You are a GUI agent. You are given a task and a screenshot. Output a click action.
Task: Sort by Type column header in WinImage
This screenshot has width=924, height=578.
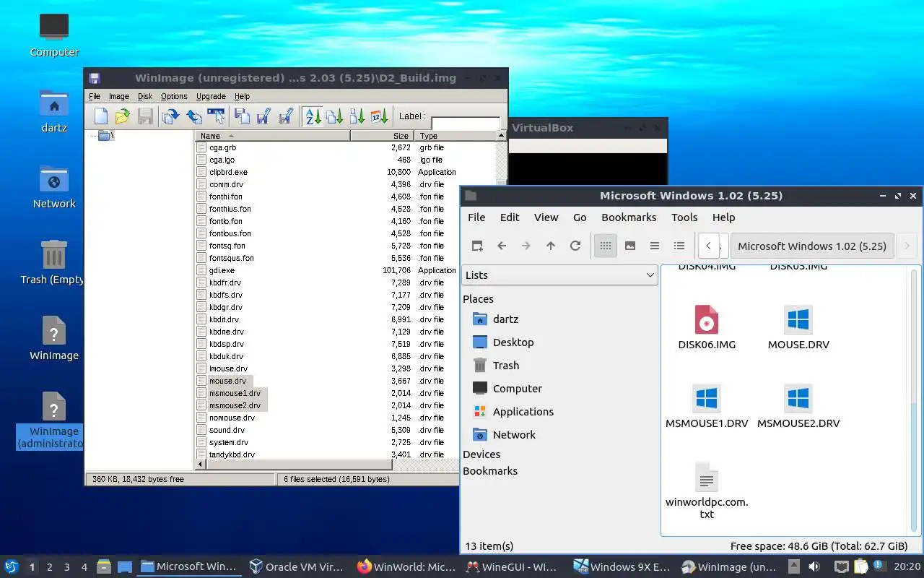click(x=456, y=136)
